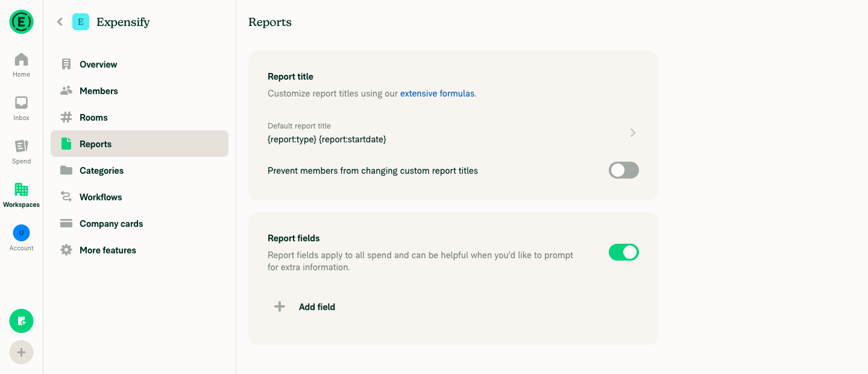Click the Default report title label
Image resolution: width=868 pixels, height=374 pixels.
click(x=299, y=126)
